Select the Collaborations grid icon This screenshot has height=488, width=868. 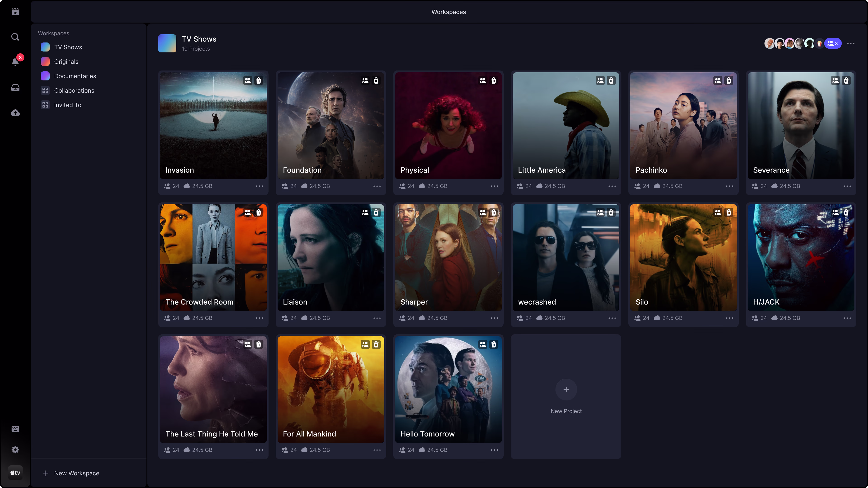45,90
